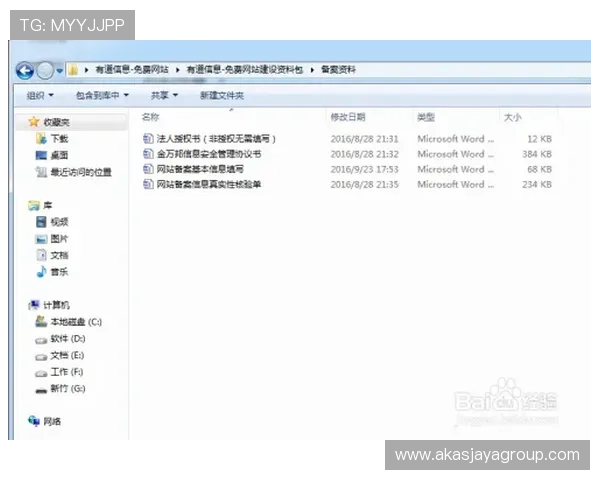Open 收藏夹 in navigation pane
Screen dimensions: 600x480
[x=57, y=122]
